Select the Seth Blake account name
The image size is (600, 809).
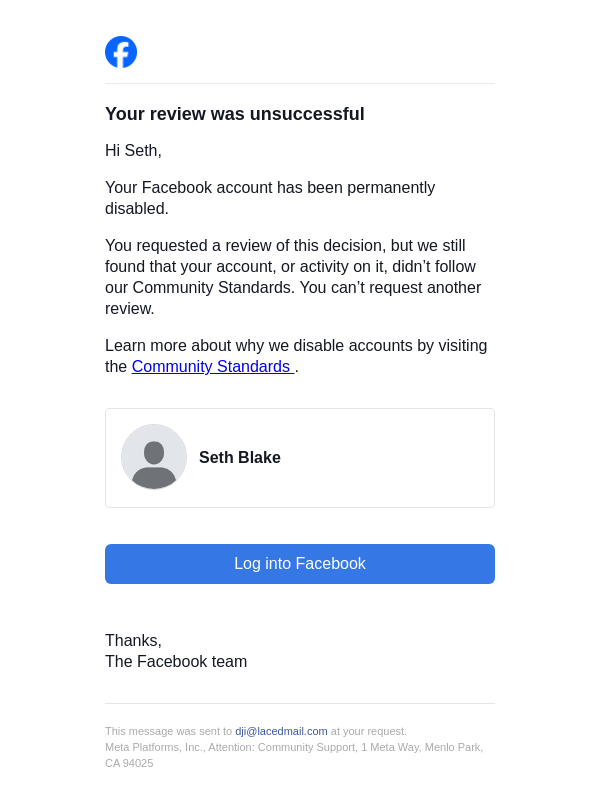(x=240, y=458)
